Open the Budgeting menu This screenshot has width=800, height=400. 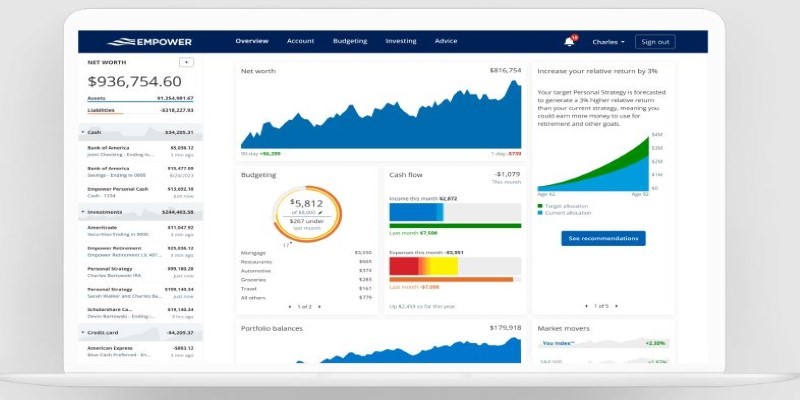349,42
